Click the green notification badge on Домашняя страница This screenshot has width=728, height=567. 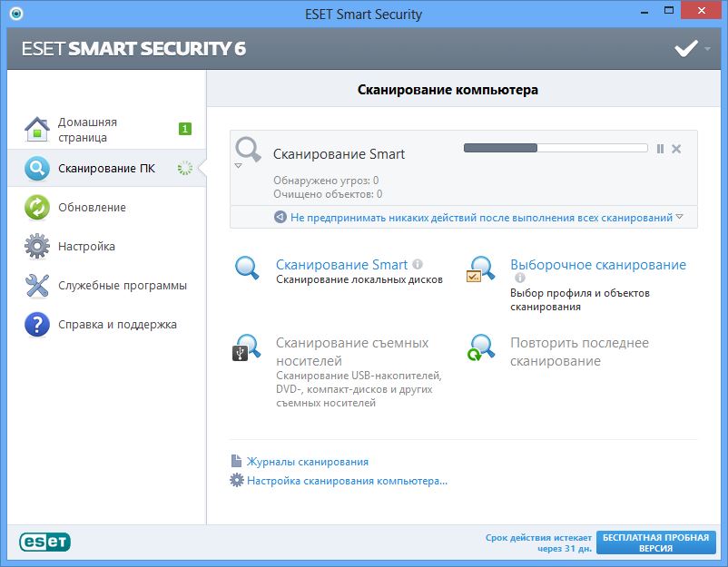(185, 129)
